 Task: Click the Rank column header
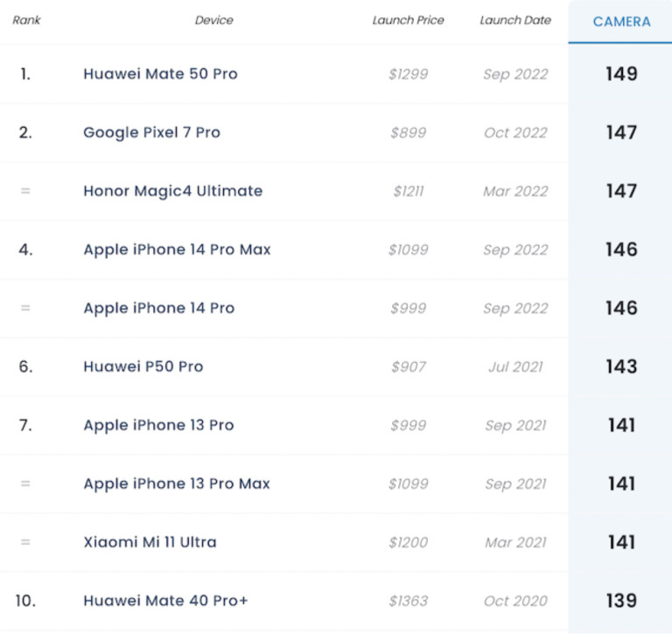[26, 20]
